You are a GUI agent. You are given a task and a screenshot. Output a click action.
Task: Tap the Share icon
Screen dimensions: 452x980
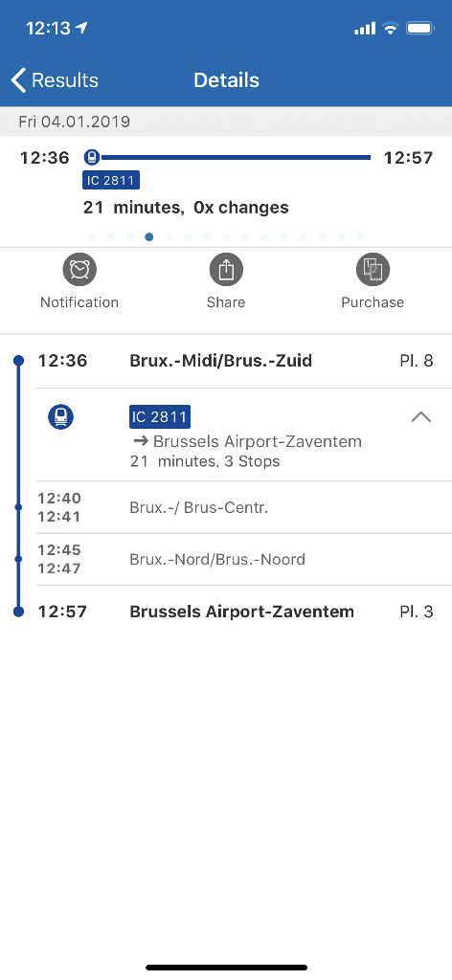226,269
